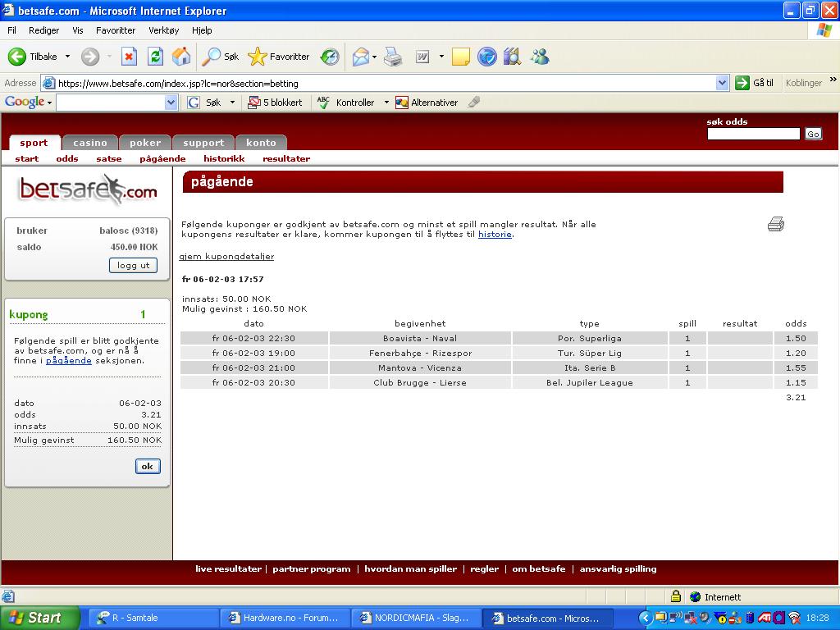Click the IE Back arrow icon
Viewport: 840px width, 630px height.
tap(17, 57)
